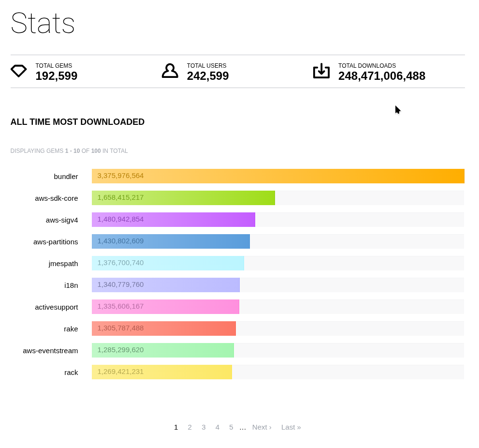Click the Stats page heading

(x=43, y=23)
